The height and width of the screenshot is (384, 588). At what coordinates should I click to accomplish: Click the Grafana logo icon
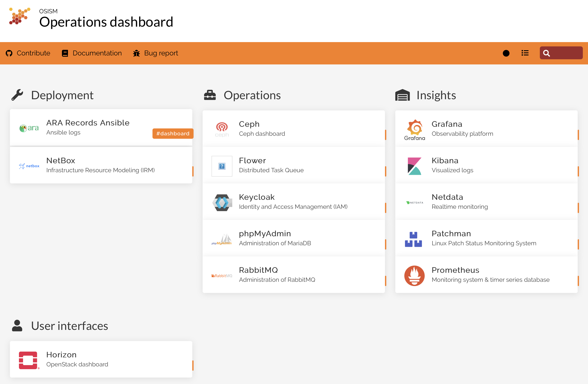tap(414, 129)
